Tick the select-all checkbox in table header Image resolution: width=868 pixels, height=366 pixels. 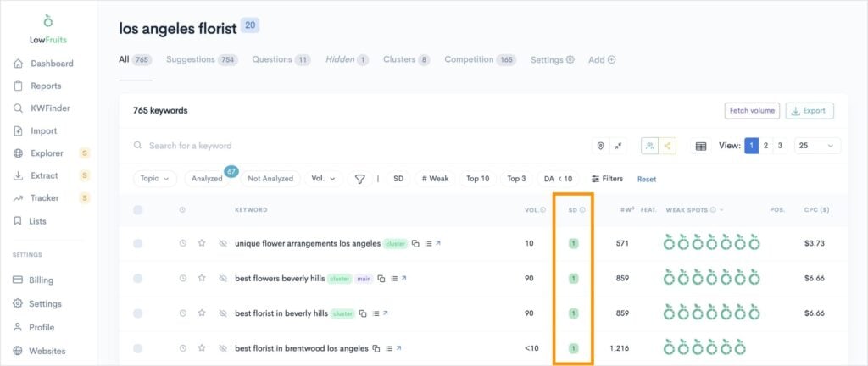click(x=138, y=210)
